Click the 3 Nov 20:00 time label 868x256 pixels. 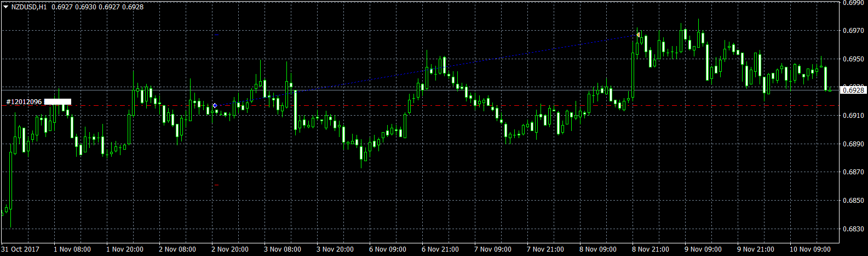click(x=335, y=249)
